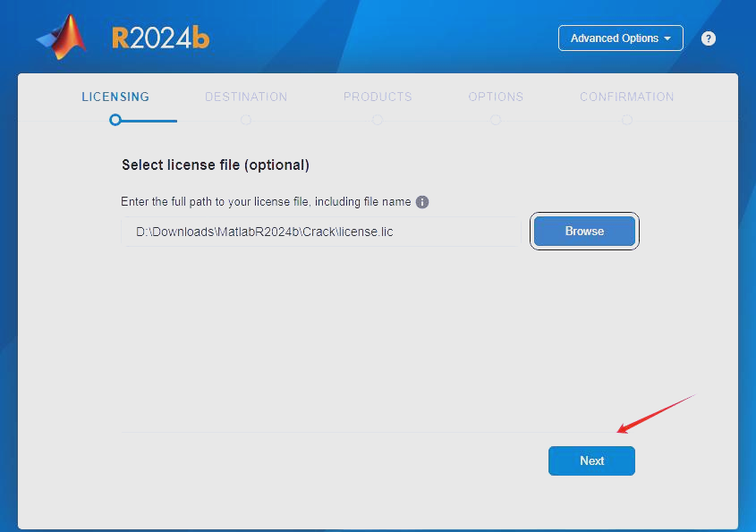The image size is (756, 532).
Task: Click the PRODUCTS step circle indicator
Action: tap(377, 119)
